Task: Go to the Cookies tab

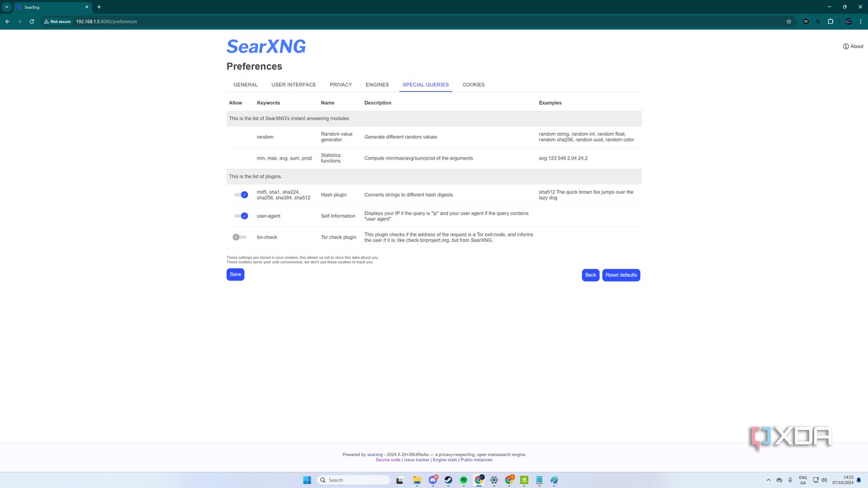Action: pos(473,84)
